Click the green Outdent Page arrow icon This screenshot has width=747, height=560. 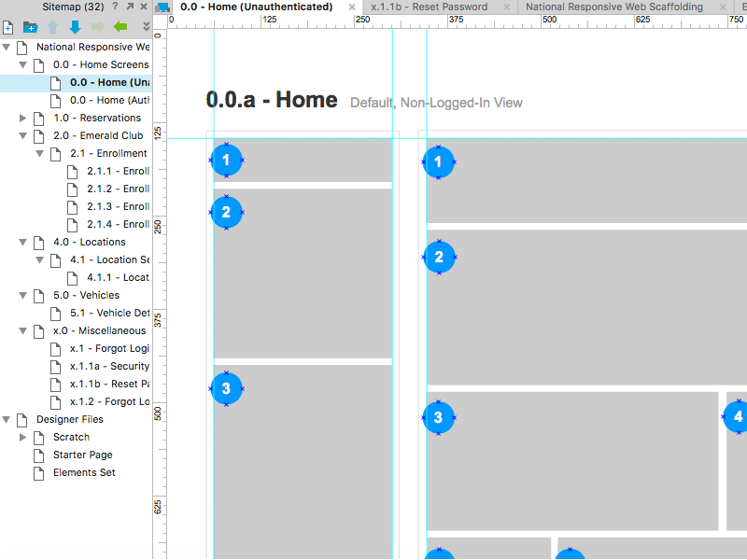(119, 26)
